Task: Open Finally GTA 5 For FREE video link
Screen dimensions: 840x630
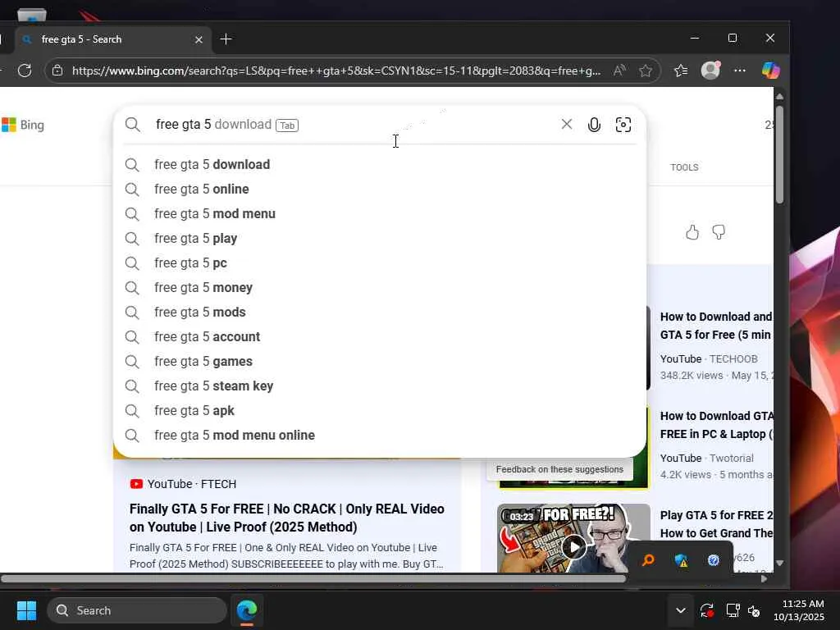Action: click(286, 518)
